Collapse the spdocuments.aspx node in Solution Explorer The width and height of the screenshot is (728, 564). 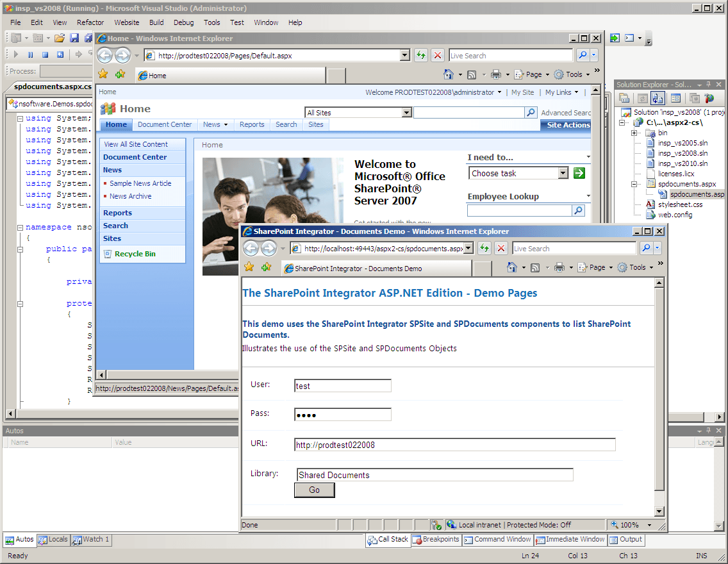pos(634,185)
